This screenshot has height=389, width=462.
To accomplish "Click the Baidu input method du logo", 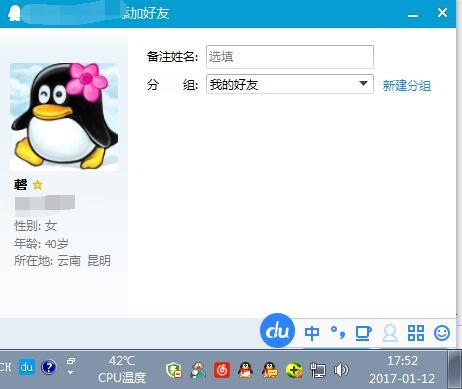I will (x=277, y=331).
